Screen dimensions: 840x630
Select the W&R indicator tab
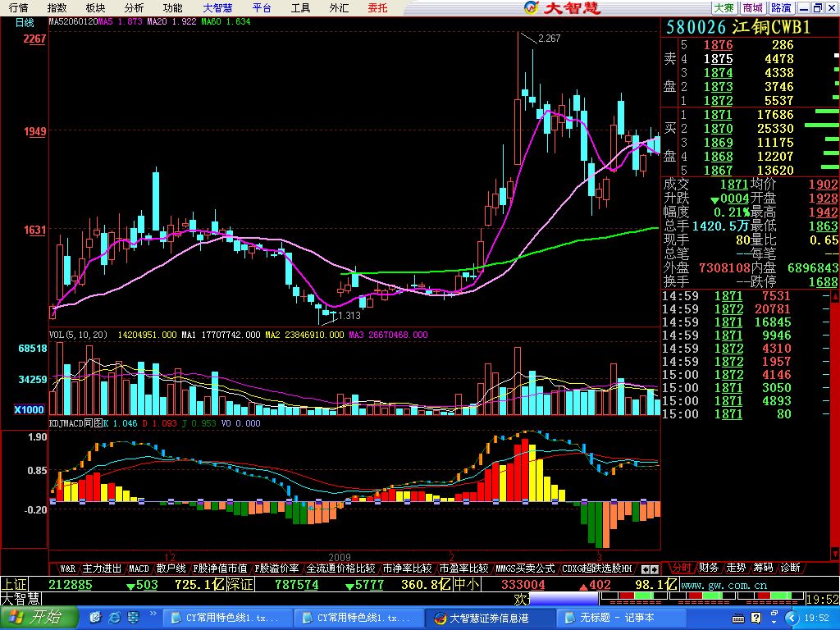[x=67, y=568]
